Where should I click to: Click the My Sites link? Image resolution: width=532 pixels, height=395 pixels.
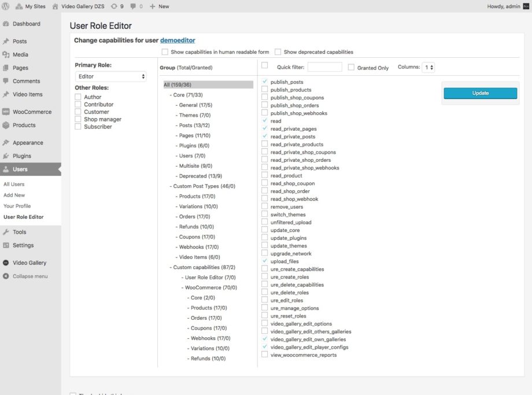(35, 6)
